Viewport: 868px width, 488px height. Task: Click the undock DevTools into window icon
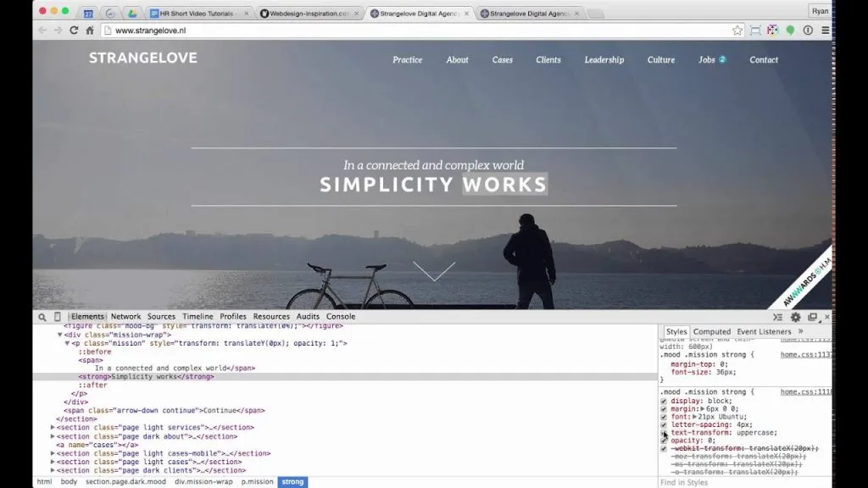click(x=811, y=316)
